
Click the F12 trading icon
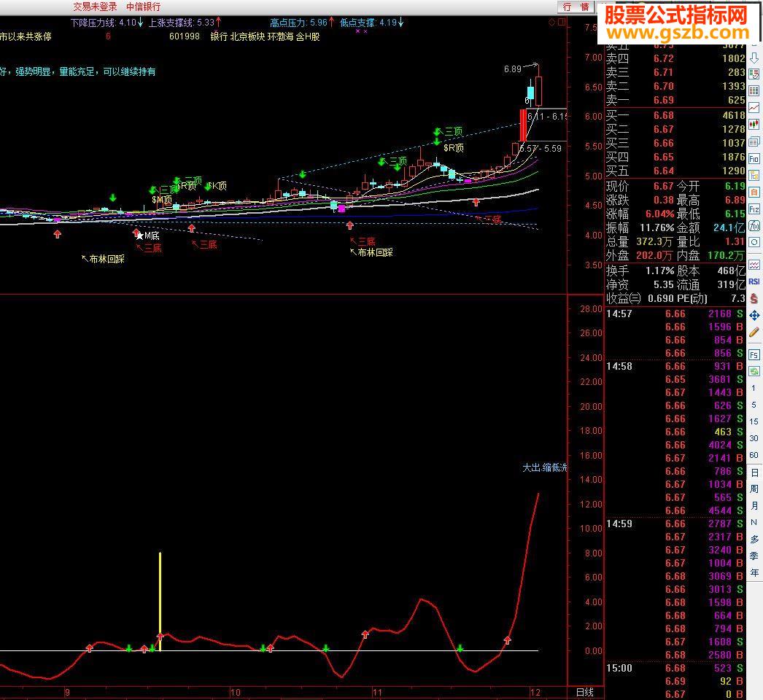pos(754,209)
